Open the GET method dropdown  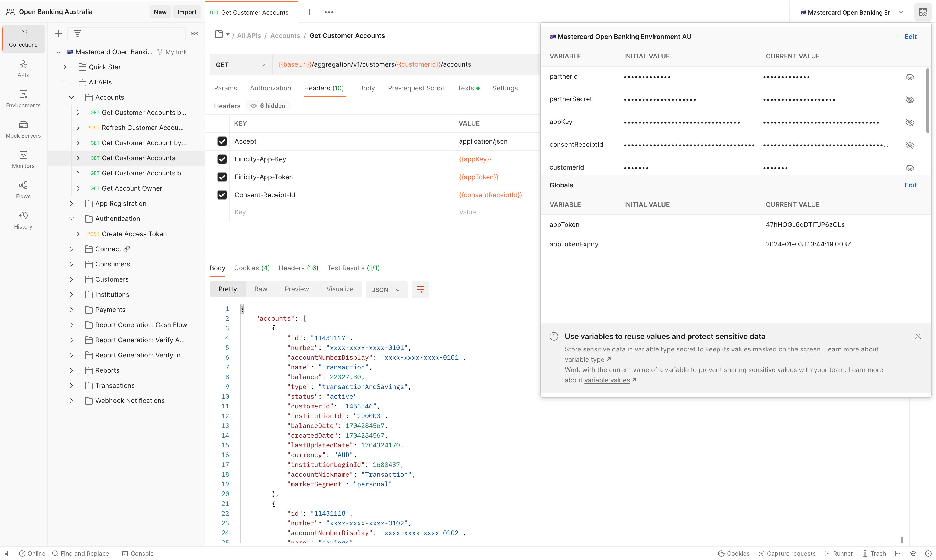pyautogui.click(x=241, y=64)
